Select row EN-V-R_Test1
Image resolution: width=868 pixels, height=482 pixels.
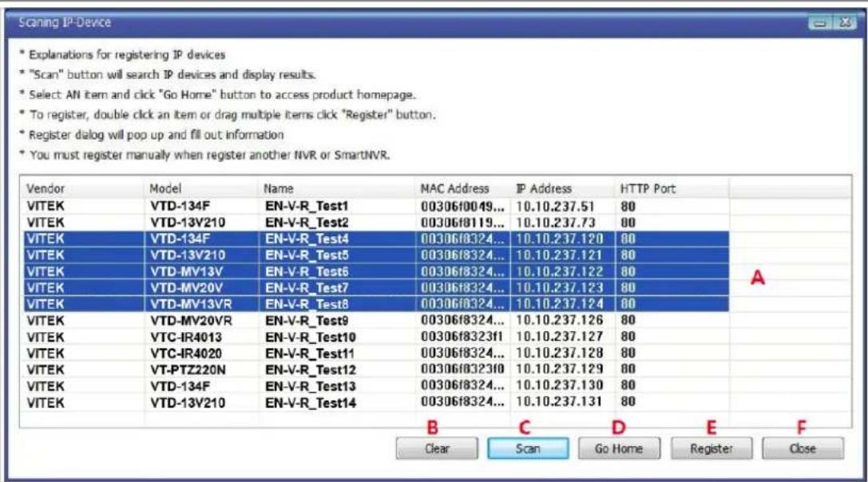(375, 207)
